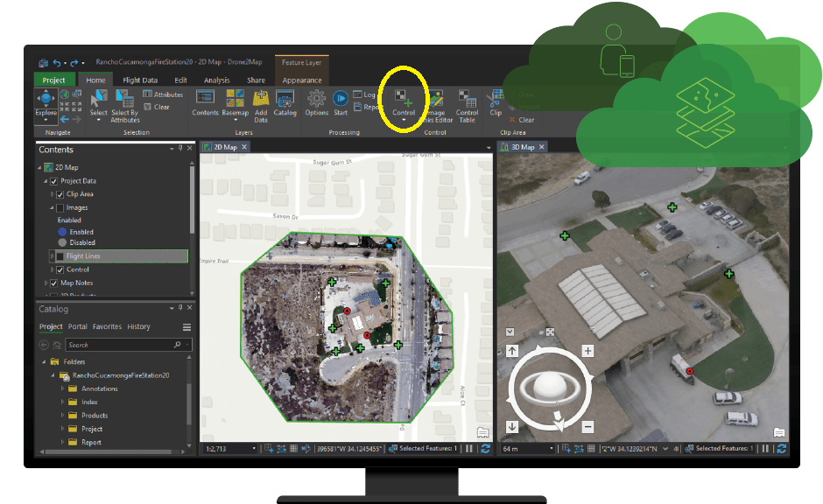Open the Basemap gallery
The image size is (823, 504).
[x=236, y=105]
